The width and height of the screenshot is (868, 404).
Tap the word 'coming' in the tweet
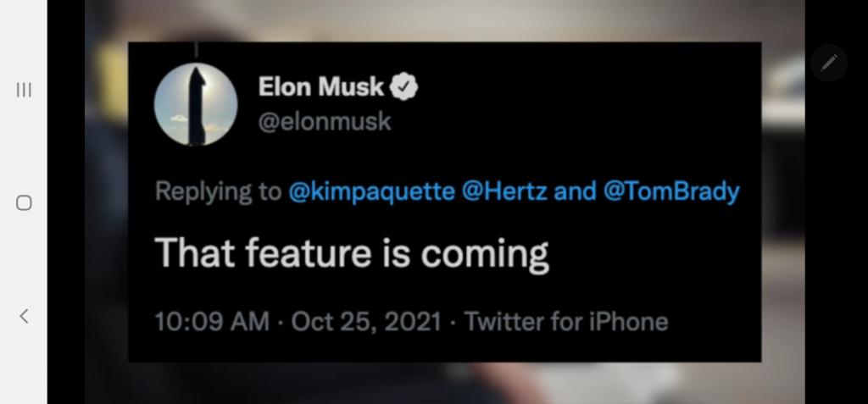point(484,255)
